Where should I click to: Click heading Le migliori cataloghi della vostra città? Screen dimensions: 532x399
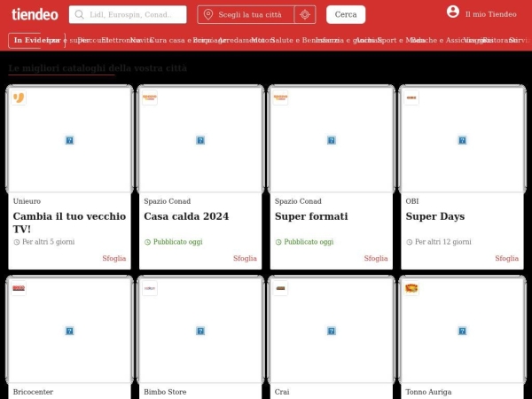coord(98,68)
